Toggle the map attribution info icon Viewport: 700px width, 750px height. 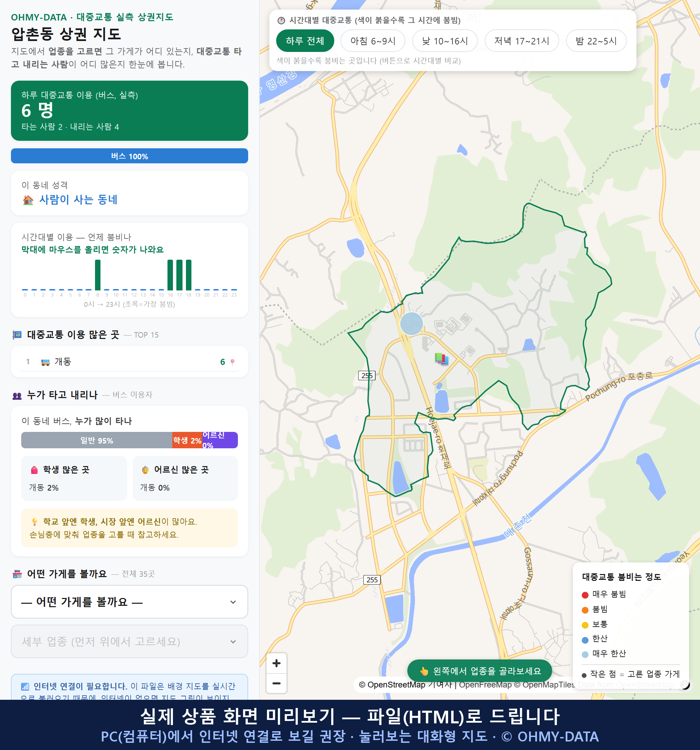(x=685, y=684)
